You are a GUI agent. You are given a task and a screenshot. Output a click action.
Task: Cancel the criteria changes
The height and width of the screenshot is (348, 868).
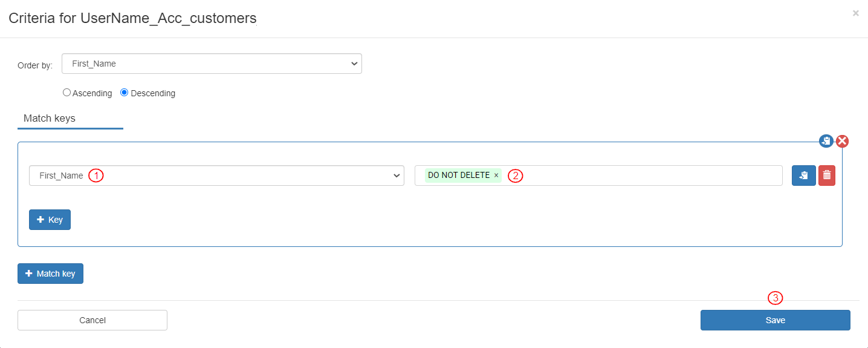coord(92,320)
